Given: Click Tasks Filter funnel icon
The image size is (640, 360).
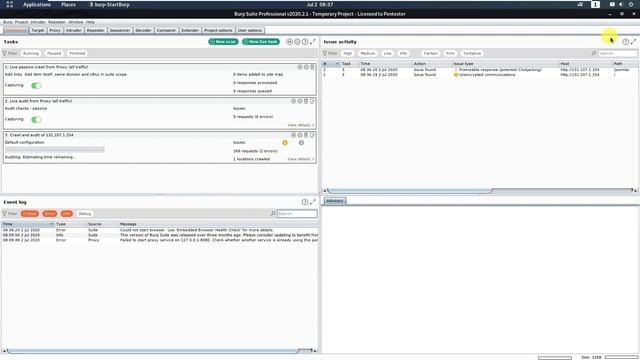Looking at the screenshot, I should [5, 53].
